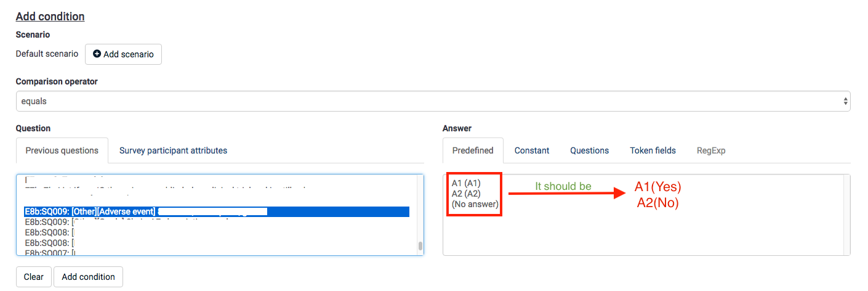Choose answer option A2 (A2)
The height and width of the screenshot is (291, 868).
point(465,194)
